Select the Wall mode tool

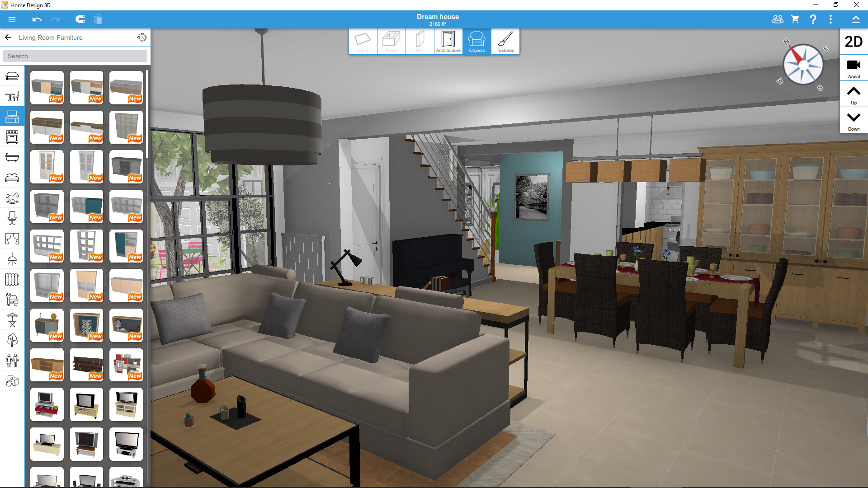pyautogui.click(x=419, y=42)
